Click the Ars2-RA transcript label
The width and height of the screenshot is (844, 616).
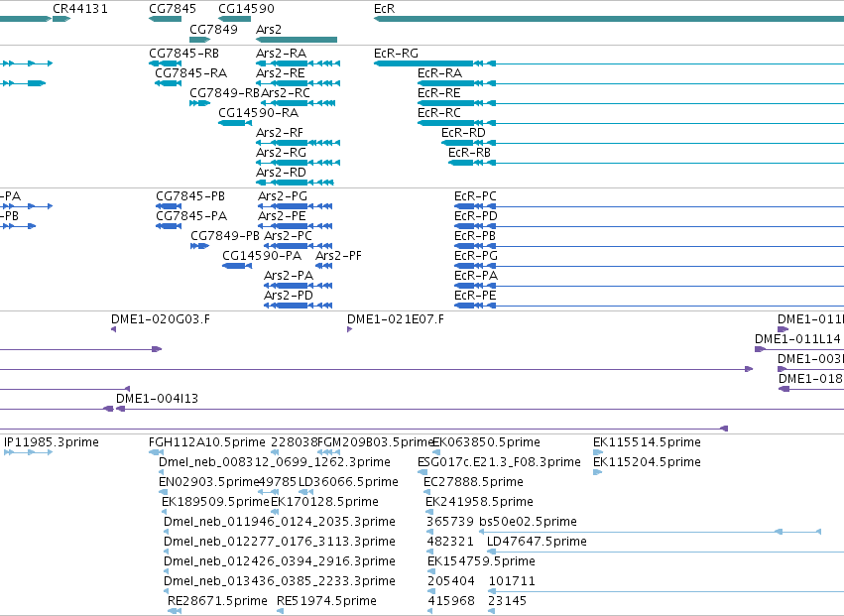click(281, 54)
